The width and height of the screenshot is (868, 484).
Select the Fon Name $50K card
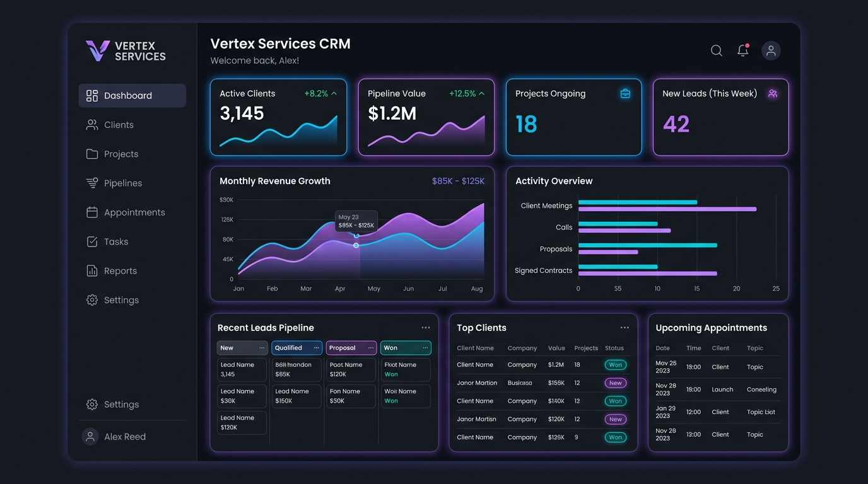click(x=351, y=396)
